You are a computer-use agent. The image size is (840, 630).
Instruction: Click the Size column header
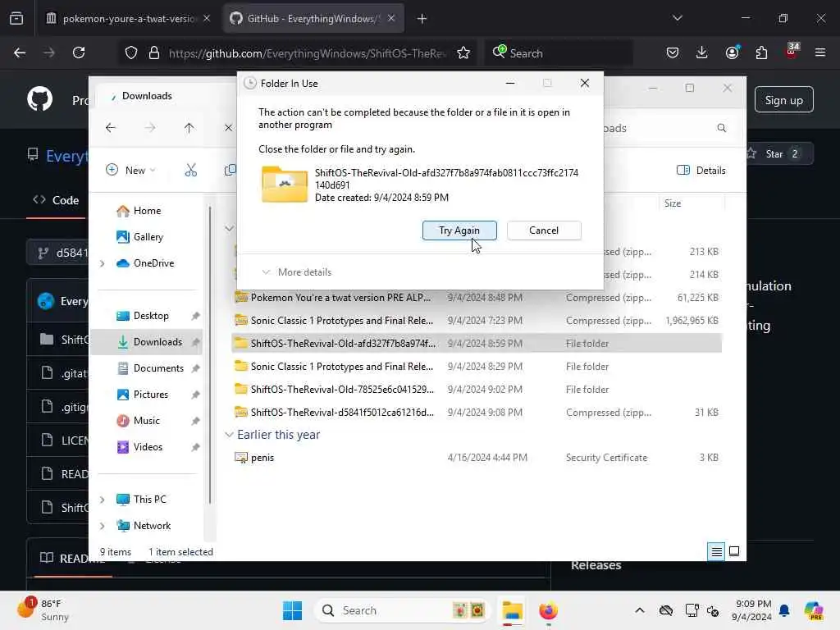click(x=691, y=203)
